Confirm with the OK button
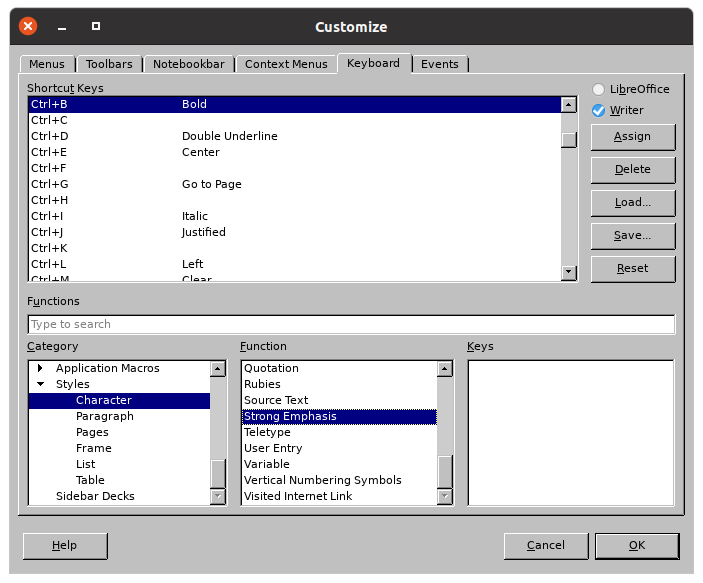Screen dimensions: 703x583 tap(637, 546)
